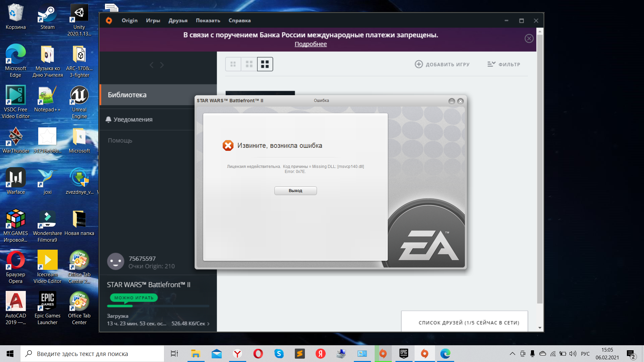644x362 pixels.
Task: Open Task View on the taskbar
Action: click(174, 354)
